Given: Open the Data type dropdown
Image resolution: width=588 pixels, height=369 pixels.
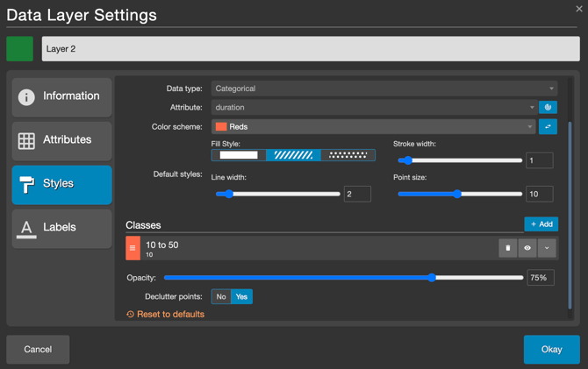Looking at the screenshot, I should [384, 89].
